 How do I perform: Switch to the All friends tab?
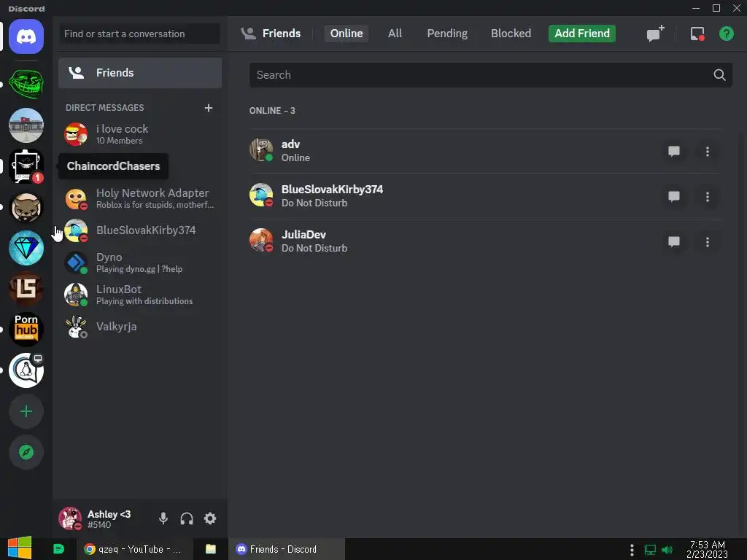[395, 34]
